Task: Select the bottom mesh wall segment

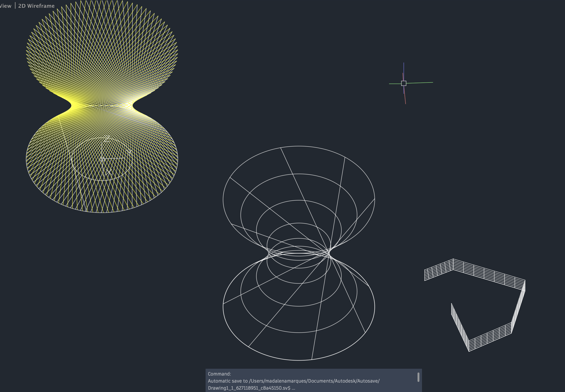Action: point(490,337)
